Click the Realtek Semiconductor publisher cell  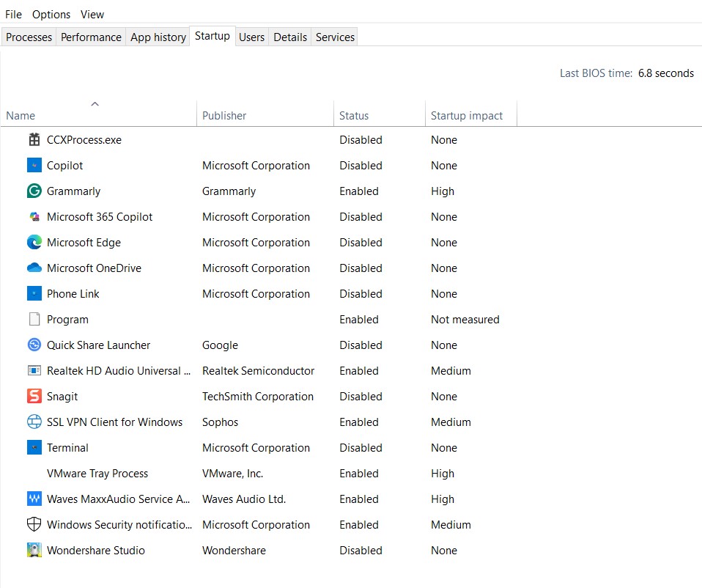259,371
